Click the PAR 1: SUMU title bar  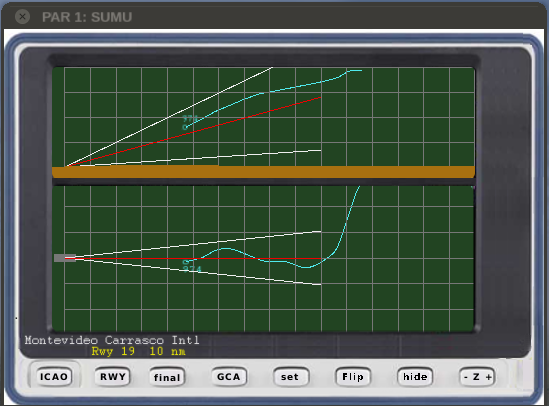[x=274, y=16]
